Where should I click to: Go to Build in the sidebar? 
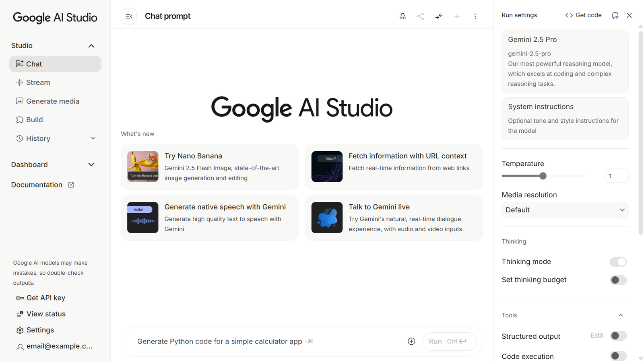coord(55,120)
